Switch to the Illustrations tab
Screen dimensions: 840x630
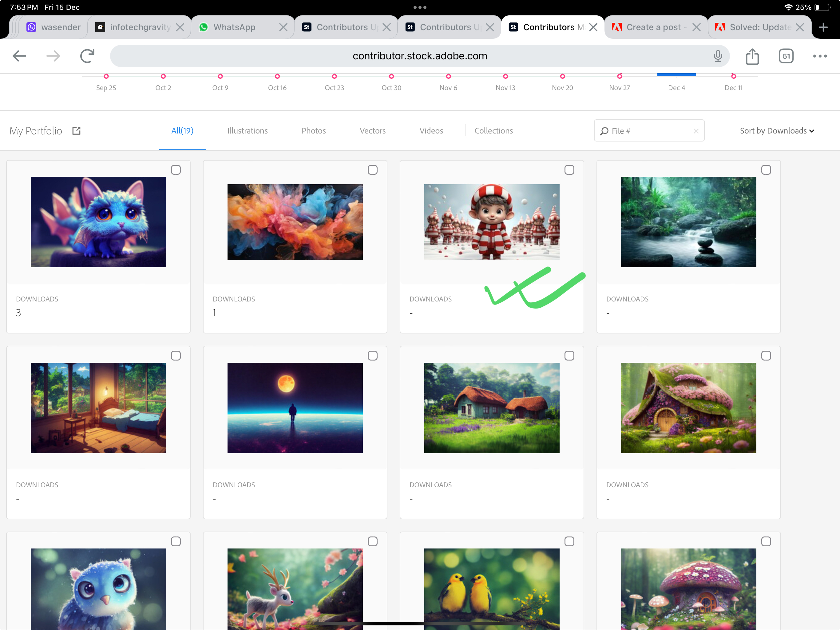(247, 131)
